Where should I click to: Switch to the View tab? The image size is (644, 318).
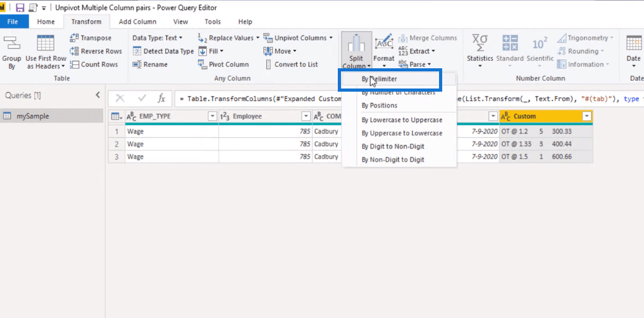pos(181,21)
